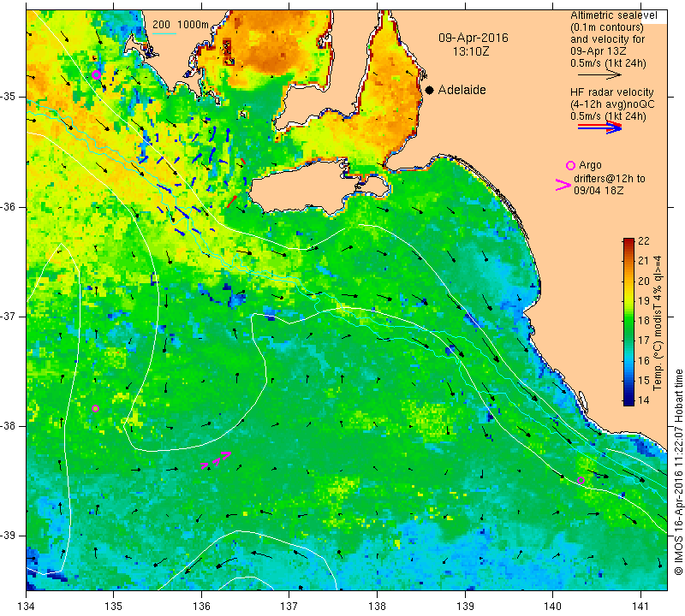Image resolution: width=685 pixels, height=616 pixels.
Task: Click the 'Temp. (°C) modisT 4% ql>=4' colorbar title
Action: pyautogui.click(x=658, y=323)
